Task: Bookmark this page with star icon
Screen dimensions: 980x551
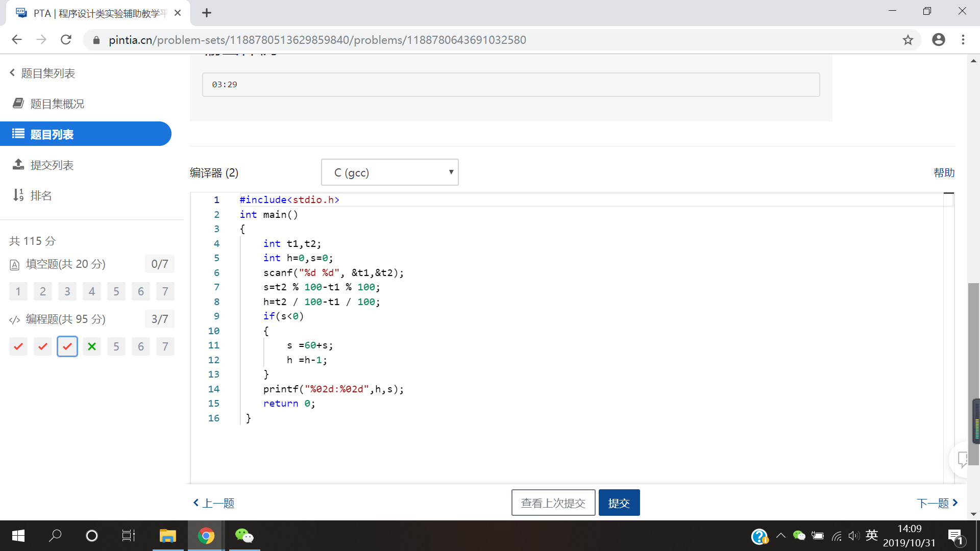Action: point(908,40)
